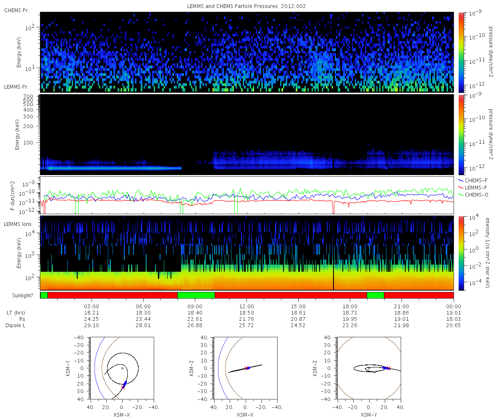Click the 09:00 time axis tick label

[x=195, y=307]
